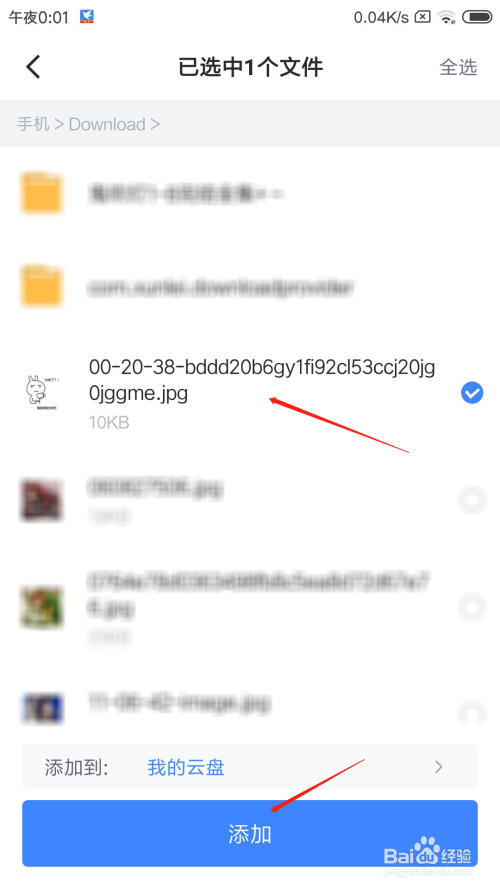This screenshot has height=889, width=500.
Task: Tap the blue image thumbnail at the bottom
Action: pyautogui.click(x=42, y=709)
